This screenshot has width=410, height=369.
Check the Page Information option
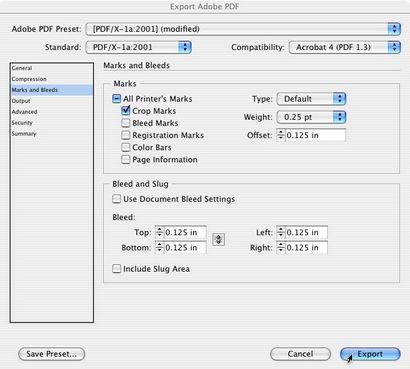pyautogui.click(x=126, y=159)
